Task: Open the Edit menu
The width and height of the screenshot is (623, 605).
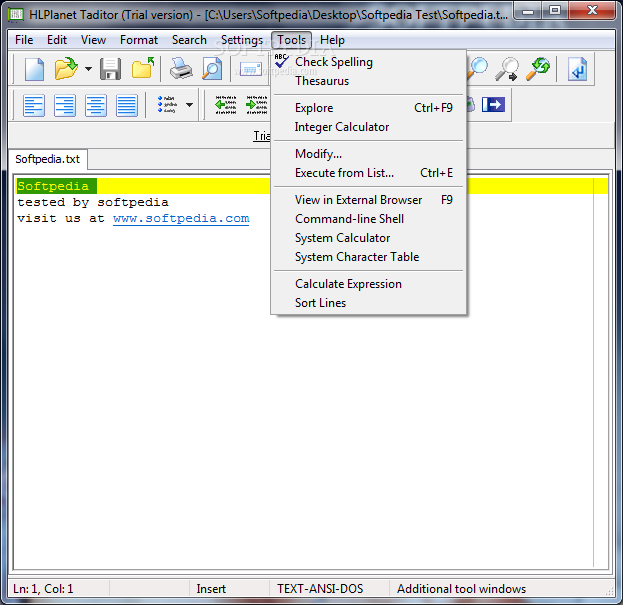Action: (x=57, y=40)
